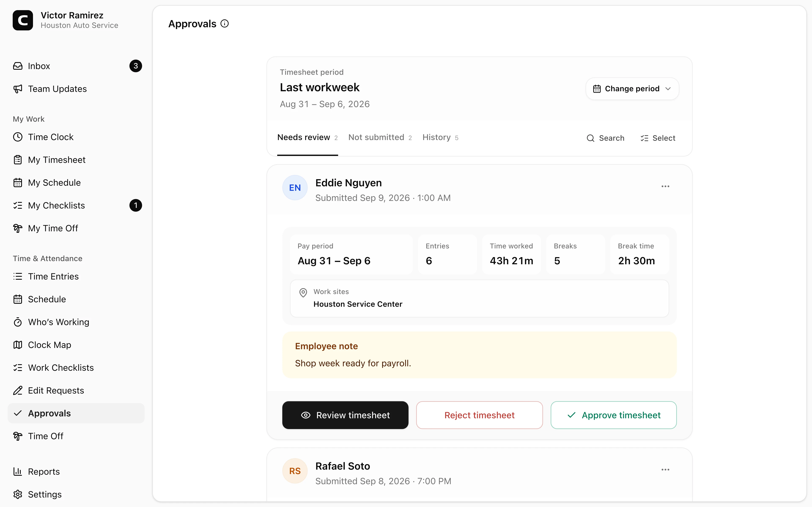This screenshot has width=812, height=507.
Task: Click Review timesheet button
Action: [x=345, y=415]
